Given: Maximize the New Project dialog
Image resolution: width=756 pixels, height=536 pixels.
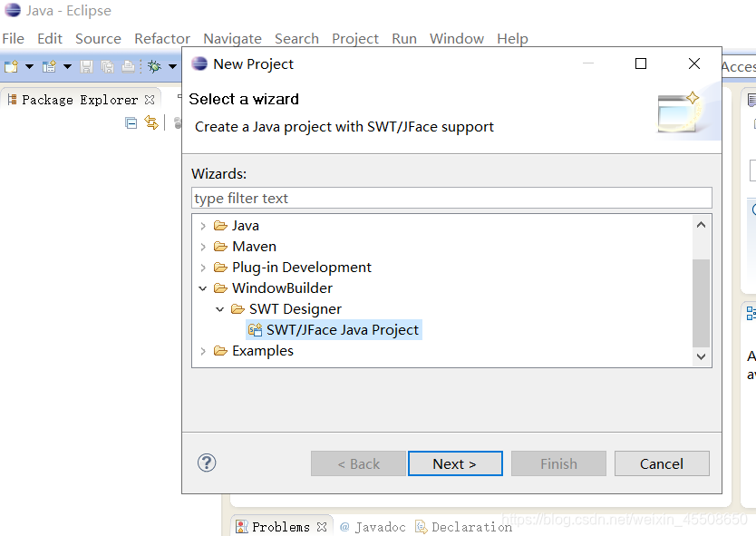Looking at the screenshot, I should pos(641,63).
